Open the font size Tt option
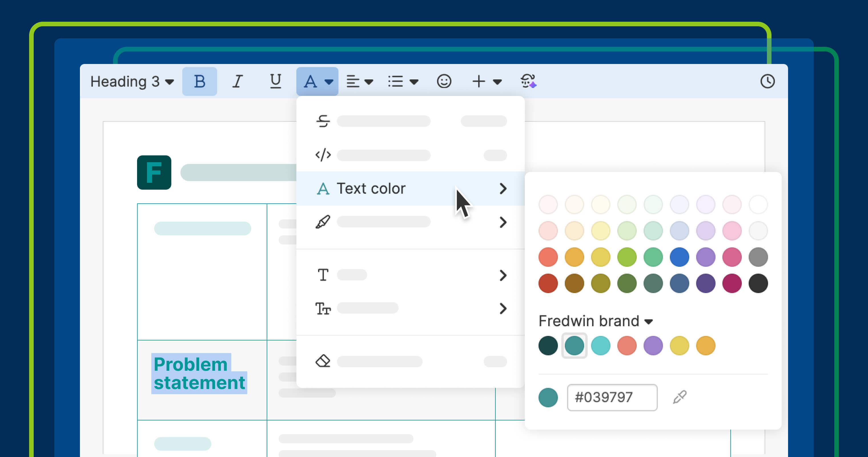 (x=410, y=308)
